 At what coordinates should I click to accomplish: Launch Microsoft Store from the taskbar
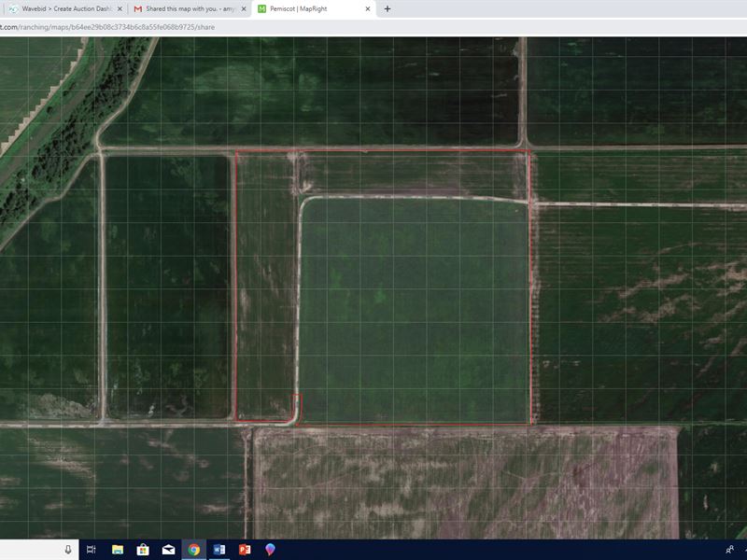click(142, 551)
